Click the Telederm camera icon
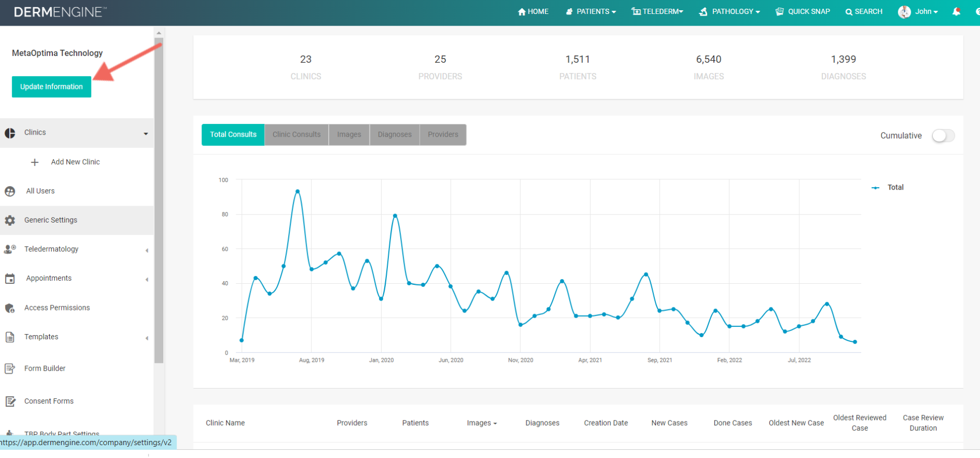980x458 pixels. [636, 12]
